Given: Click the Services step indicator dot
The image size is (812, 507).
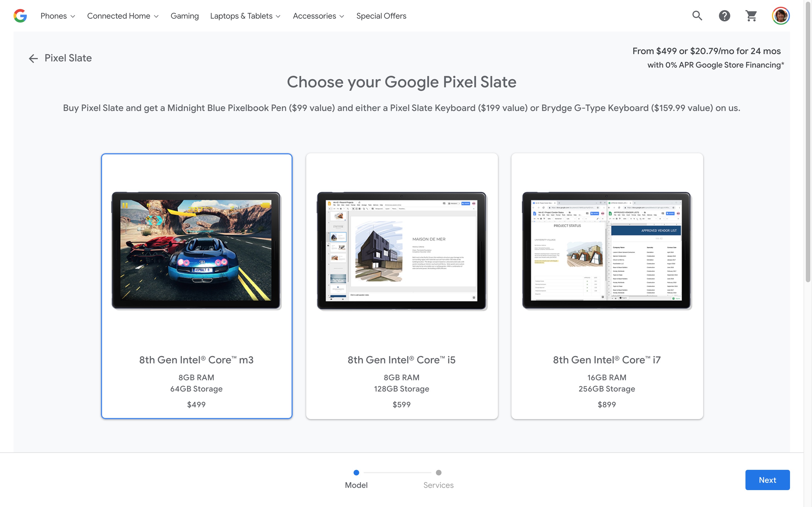Looking at the screenshot, I should click(x=438, y=472).
